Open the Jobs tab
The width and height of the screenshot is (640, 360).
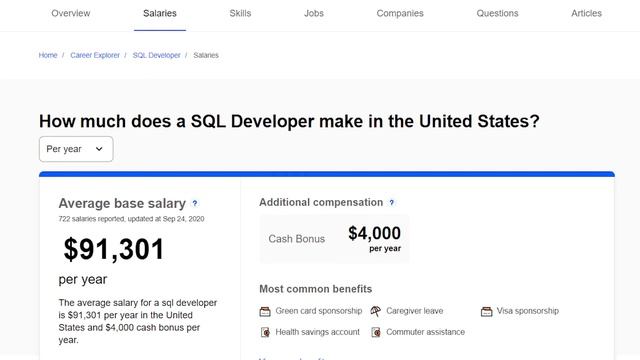pos(313,13)
